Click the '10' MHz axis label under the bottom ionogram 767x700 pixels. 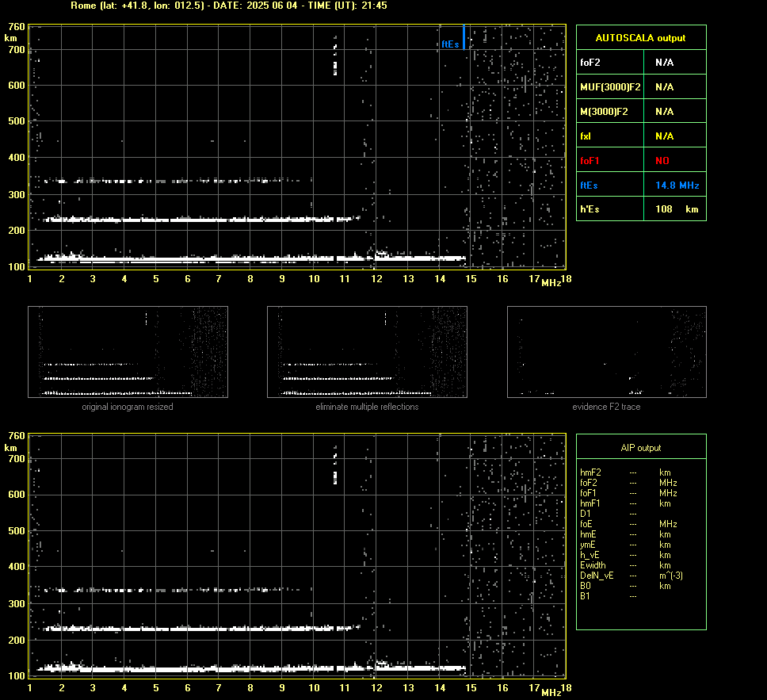(314, 688)
